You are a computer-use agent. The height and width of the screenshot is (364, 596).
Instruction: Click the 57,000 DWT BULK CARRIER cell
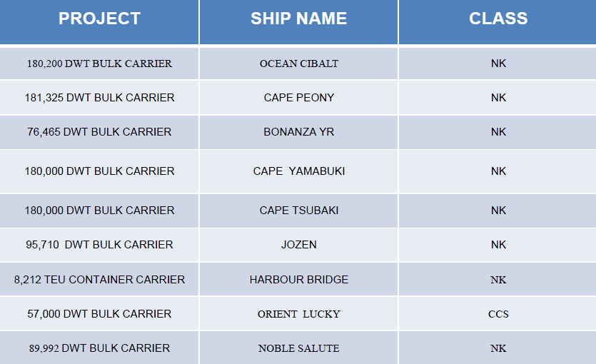tap(99, 314)
